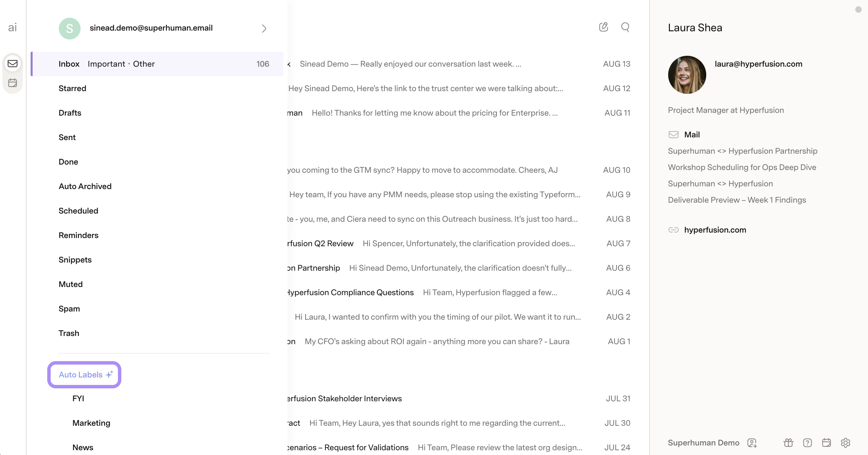Expand account switcher chevron
The height and width of the screenshot is (455, 868).
click(x=264, y=29)
